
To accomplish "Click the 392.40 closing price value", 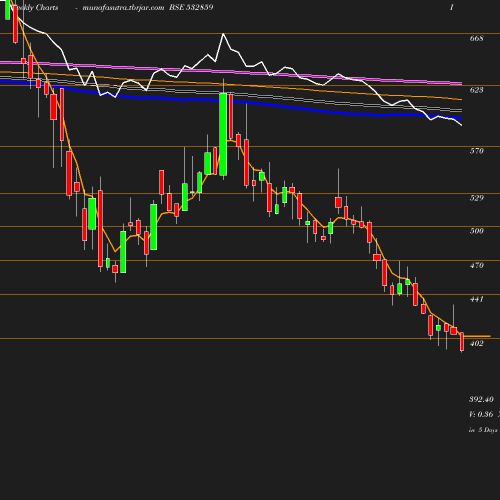I will click(x=481, y=399).
